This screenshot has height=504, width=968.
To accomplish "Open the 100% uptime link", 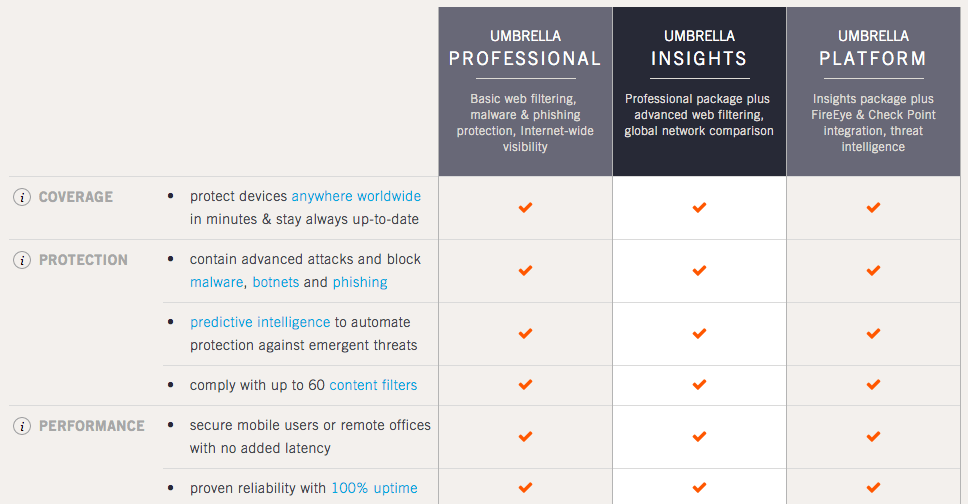I will pyautogui.click(x=375, y=489).
